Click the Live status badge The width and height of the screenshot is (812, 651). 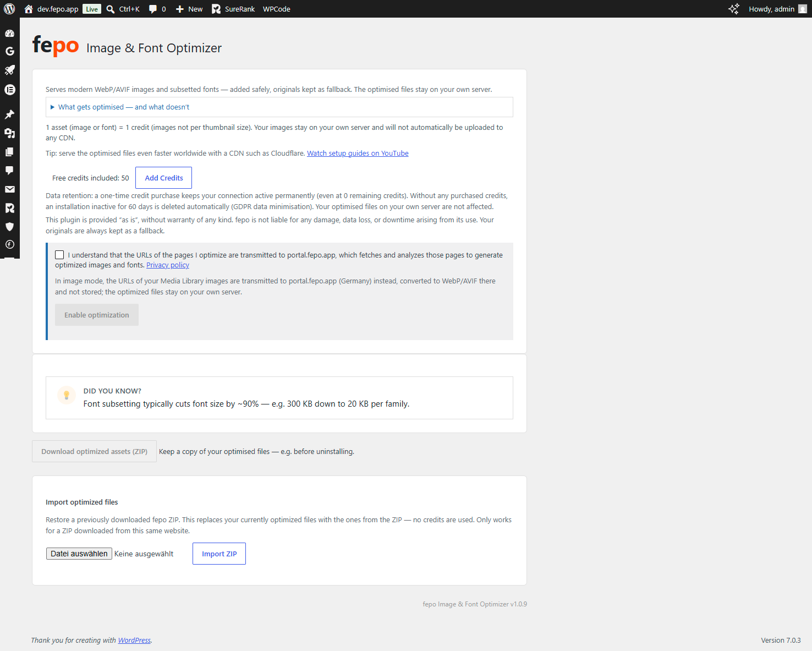point(92,9)
